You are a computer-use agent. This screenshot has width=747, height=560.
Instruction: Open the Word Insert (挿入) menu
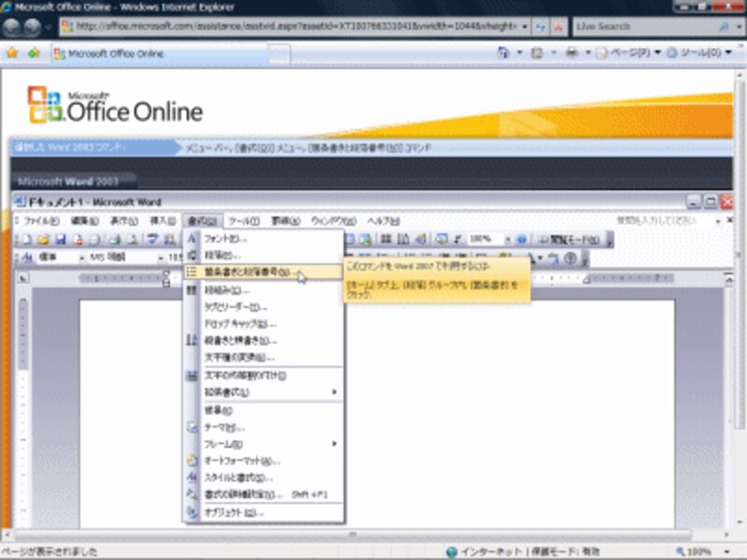(162, 221)
